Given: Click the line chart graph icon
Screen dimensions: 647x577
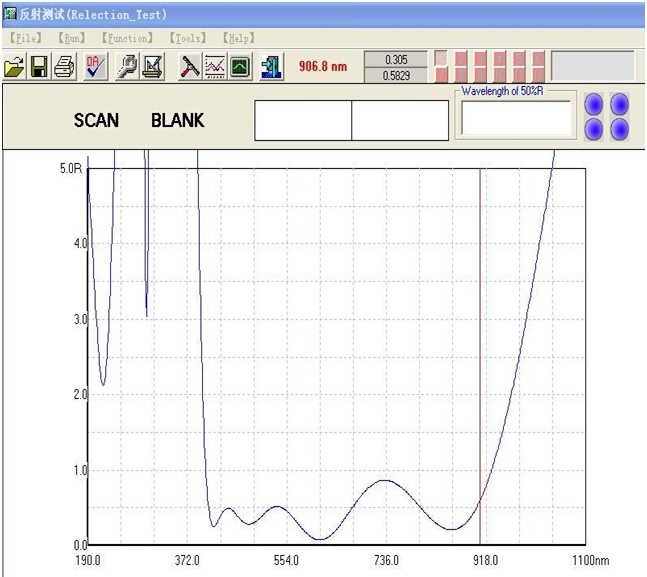Looking at the screenshot, I should click(x=215, y=67).
